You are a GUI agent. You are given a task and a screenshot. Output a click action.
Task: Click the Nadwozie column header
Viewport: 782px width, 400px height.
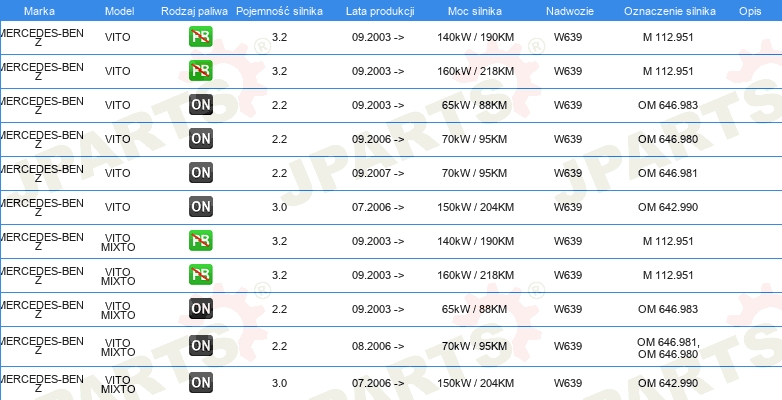coord(568,11)
